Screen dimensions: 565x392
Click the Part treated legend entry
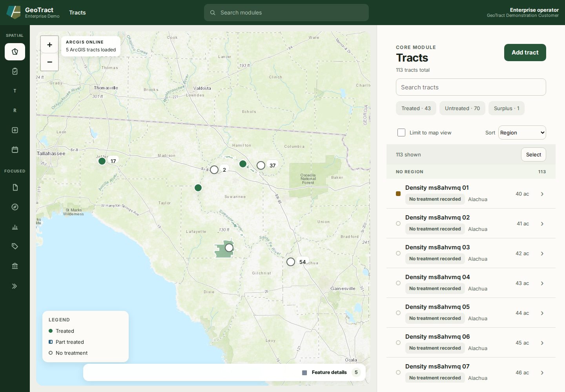coord(66,342)
